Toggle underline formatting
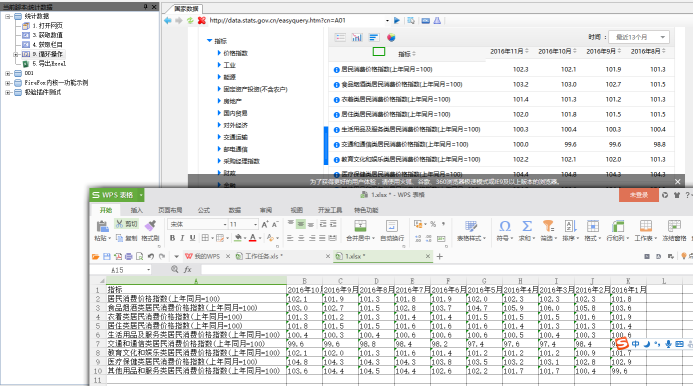 point(192,238)
